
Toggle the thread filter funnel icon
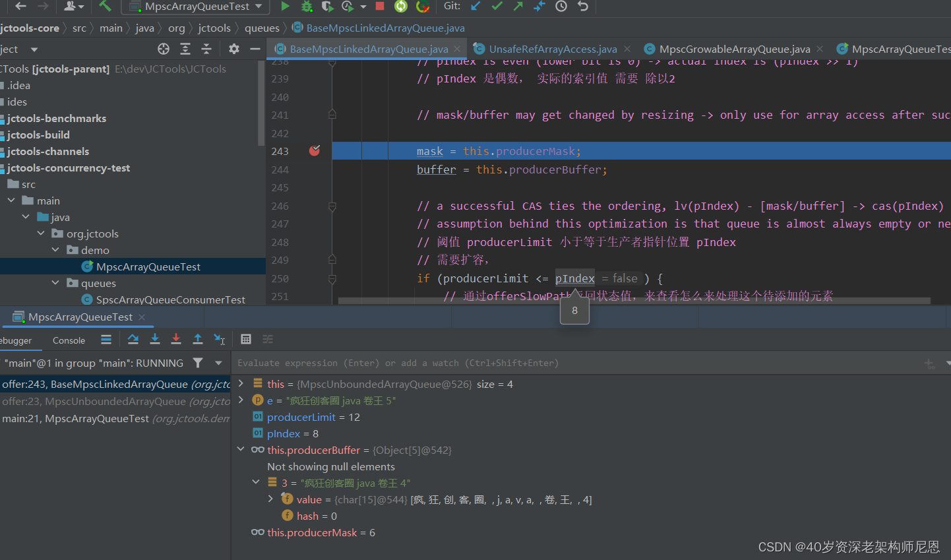point(198,363)
